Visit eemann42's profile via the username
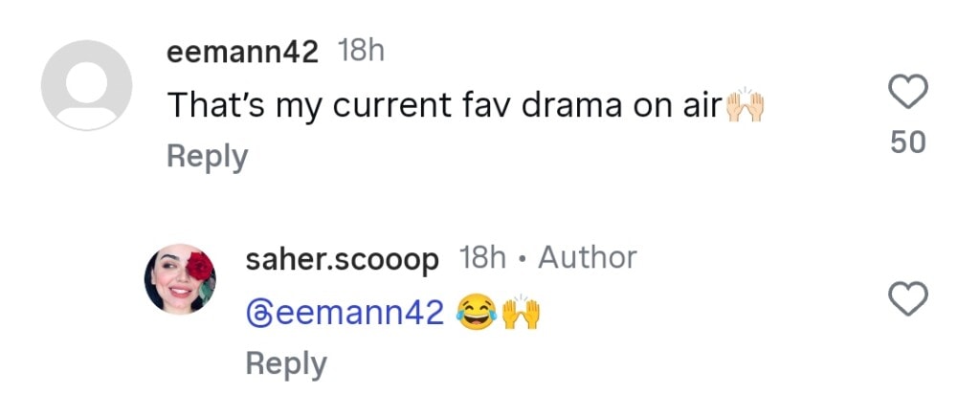The image size is (980, 393). (x=242, y=53)
